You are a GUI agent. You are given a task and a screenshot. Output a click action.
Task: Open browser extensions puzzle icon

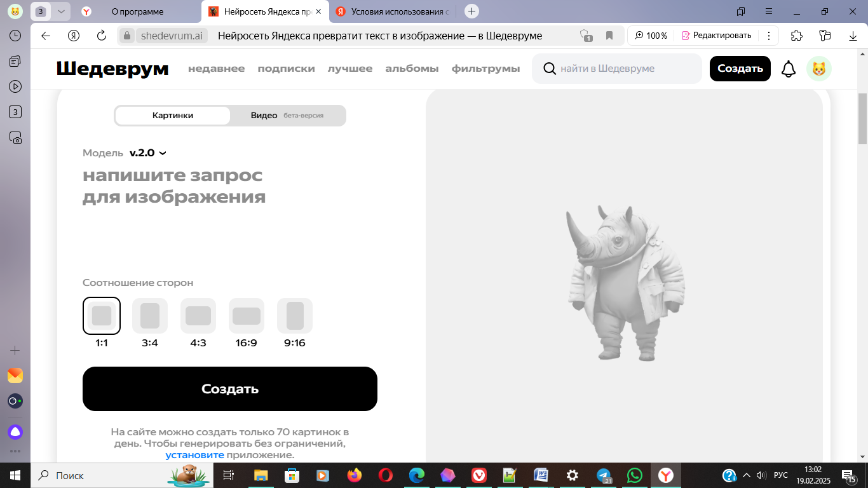click(x=797, y=36)
